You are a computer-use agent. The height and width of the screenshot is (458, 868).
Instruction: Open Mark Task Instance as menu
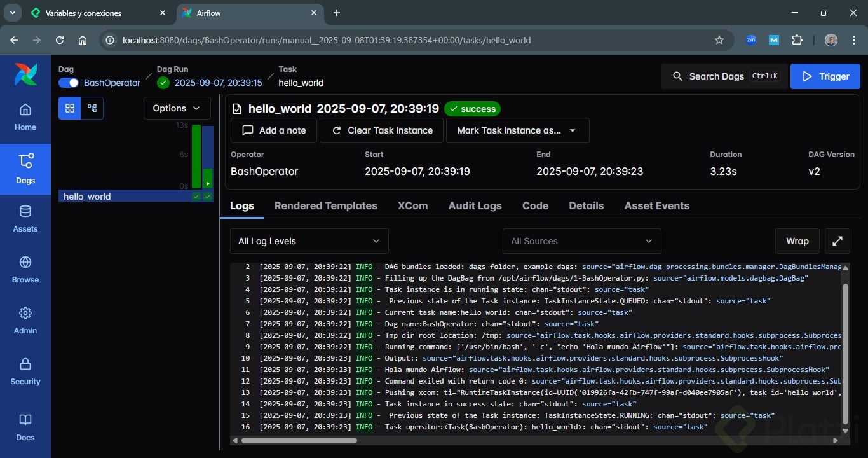tap(517, 130)
